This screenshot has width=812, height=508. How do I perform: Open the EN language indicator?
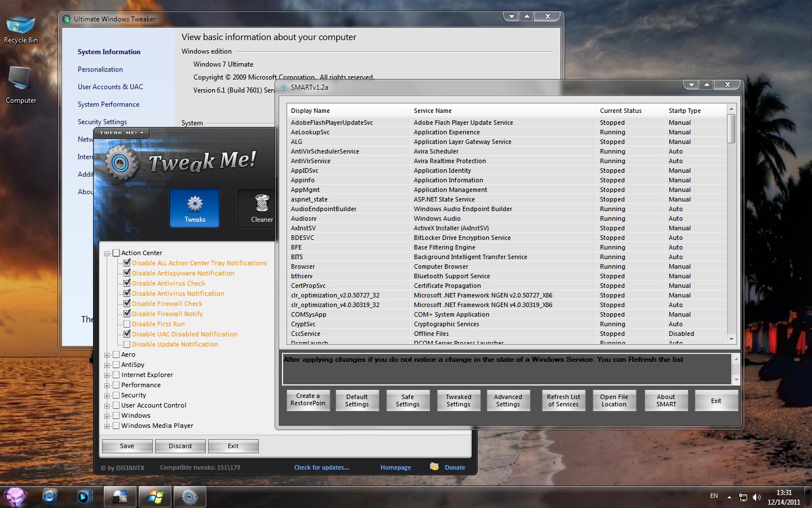click(714, 496)
